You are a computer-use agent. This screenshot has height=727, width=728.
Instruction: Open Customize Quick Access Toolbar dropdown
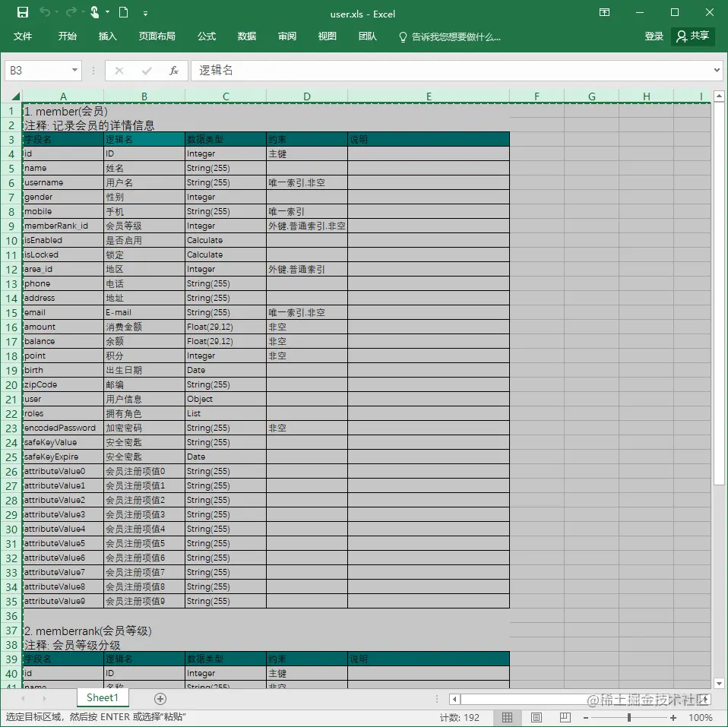[x=145, y=14]
